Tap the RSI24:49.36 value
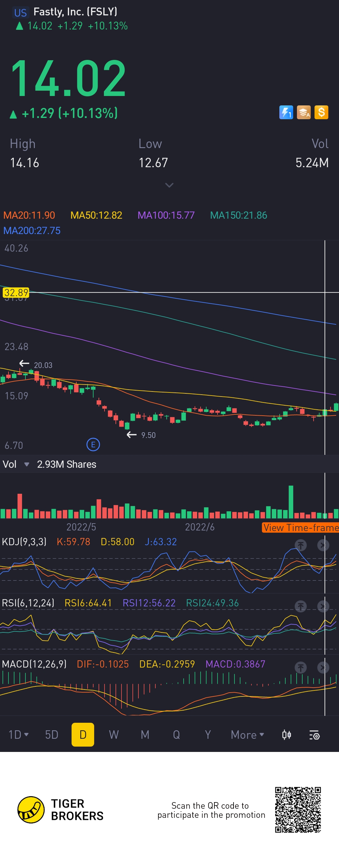This screenshot has width=339, height=868. click(212, 603)
